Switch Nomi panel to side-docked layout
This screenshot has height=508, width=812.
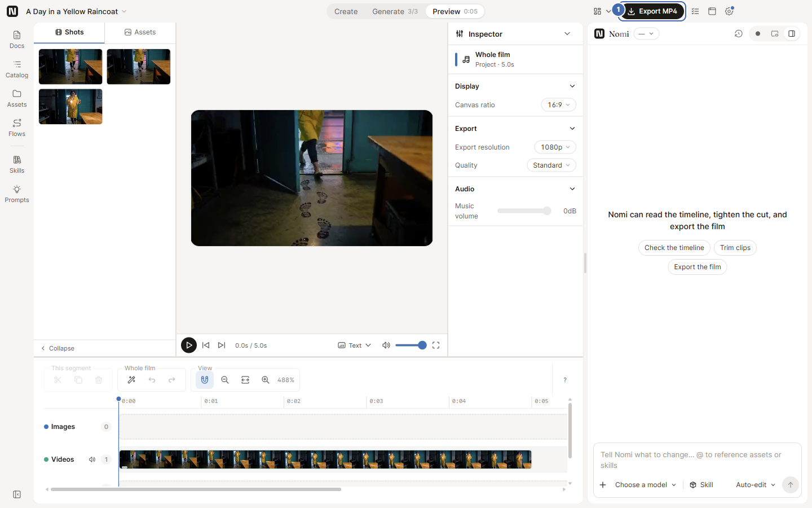(x=792, y=34)
